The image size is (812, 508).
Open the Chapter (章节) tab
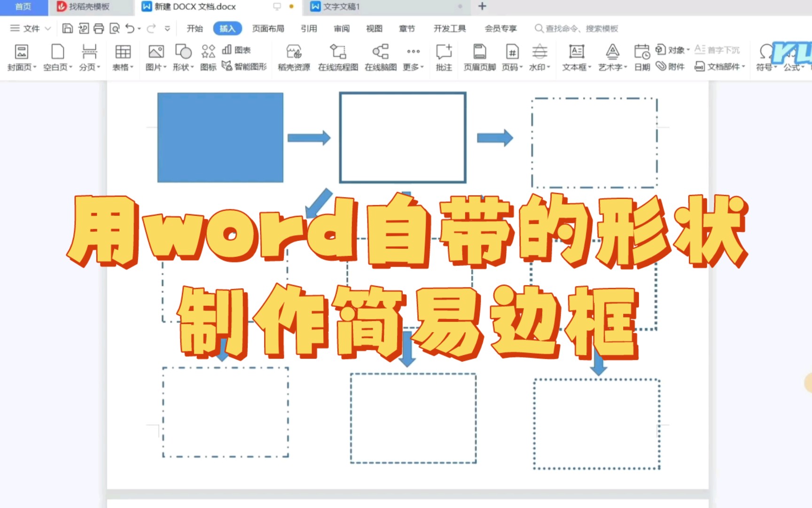[x=407, y=29]
